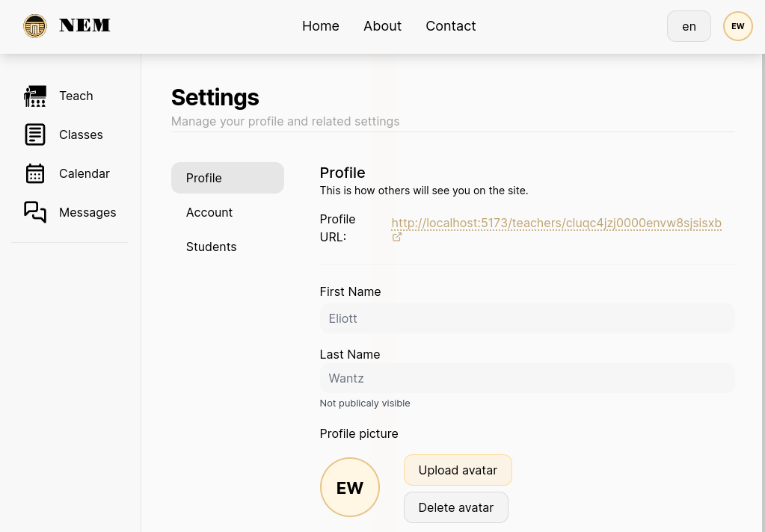Screen dimensions: 765x532
Task: Click the Upload avatar button
Action: pyautogui.click(x=458, y=470)
